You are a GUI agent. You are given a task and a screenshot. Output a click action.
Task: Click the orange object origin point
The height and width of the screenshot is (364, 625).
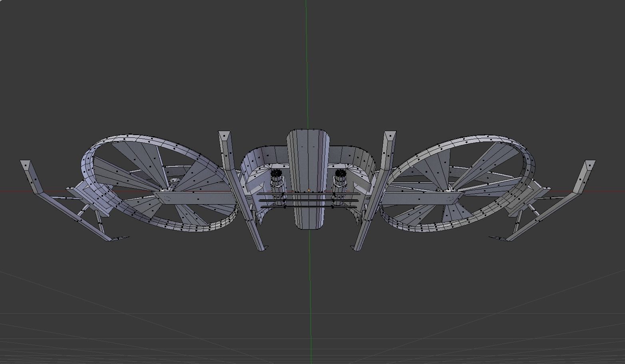309,190
